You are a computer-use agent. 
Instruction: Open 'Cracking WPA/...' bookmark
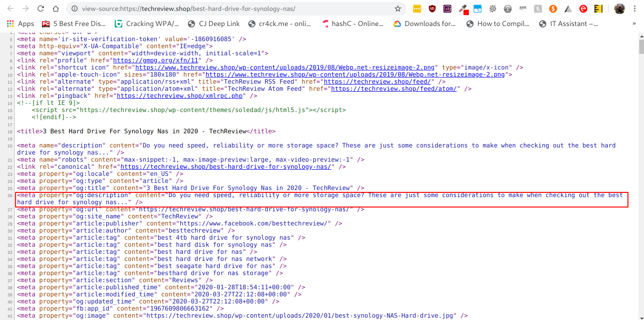pyautogui.click(x=147, y=24)
